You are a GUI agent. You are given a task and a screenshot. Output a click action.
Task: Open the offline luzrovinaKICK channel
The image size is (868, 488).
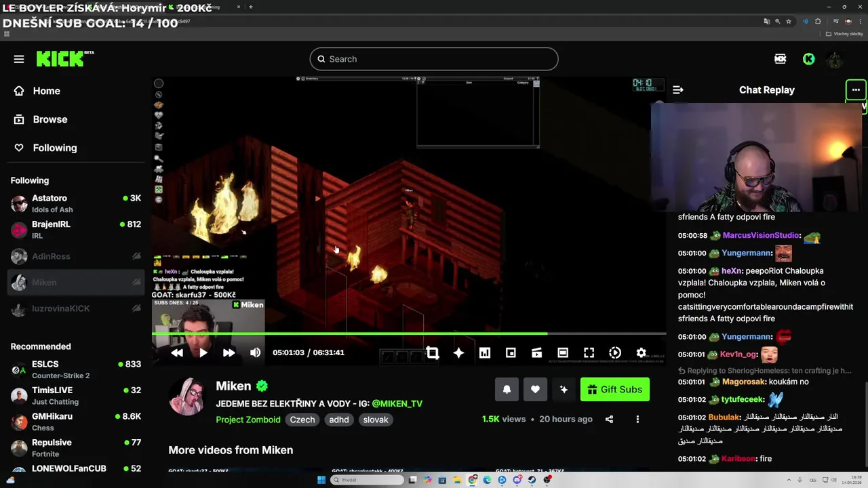76,308
